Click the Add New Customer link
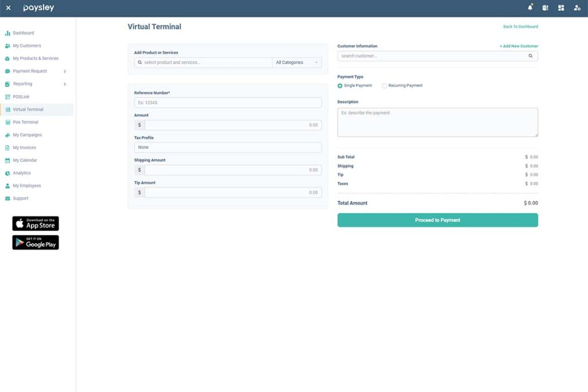588x392 pixels. point(519,46)
